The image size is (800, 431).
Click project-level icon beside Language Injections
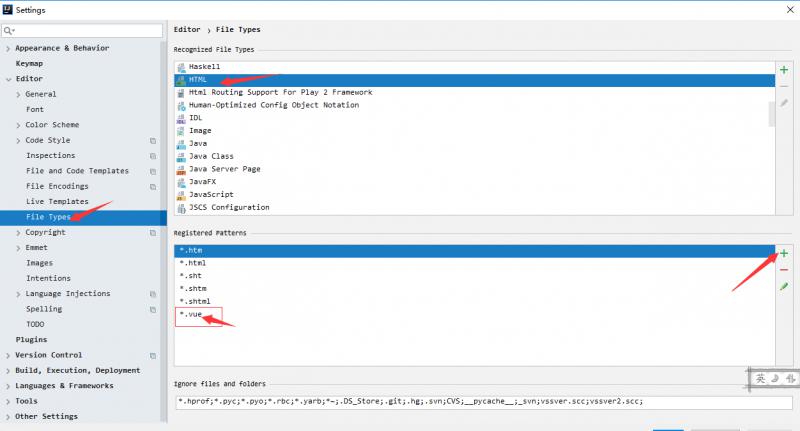[153, 294]
